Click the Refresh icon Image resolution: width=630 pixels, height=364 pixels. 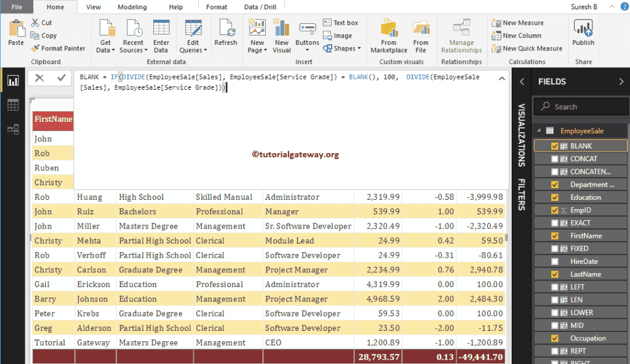(x=226, y=33)
